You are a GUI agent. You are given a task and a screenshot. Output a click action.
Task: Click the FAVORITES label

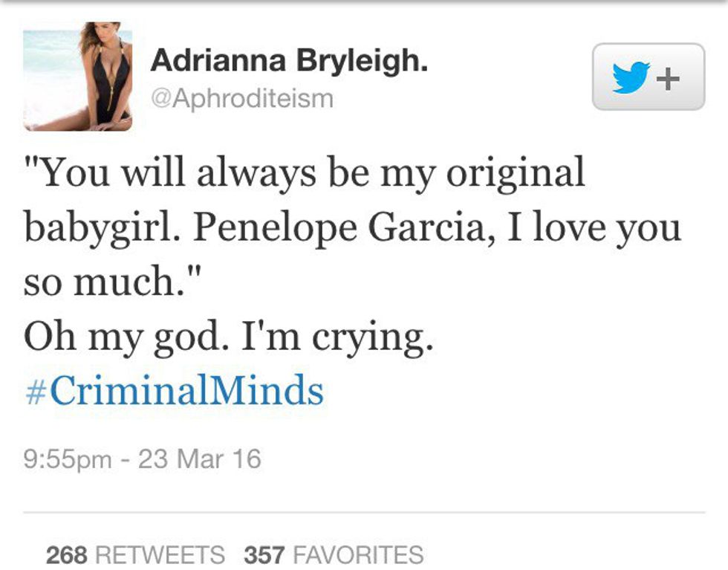pyautogui.click(x=359, y=554)
